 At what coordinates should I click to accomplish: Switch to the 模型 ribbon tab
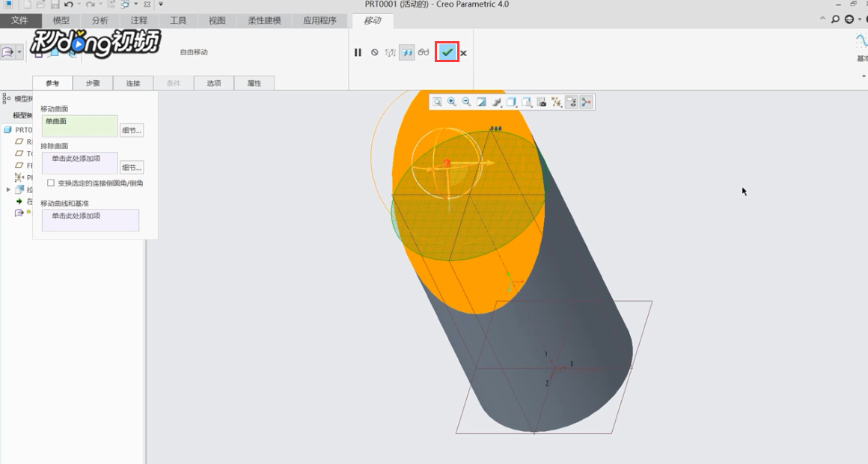(x=61, y=20)
